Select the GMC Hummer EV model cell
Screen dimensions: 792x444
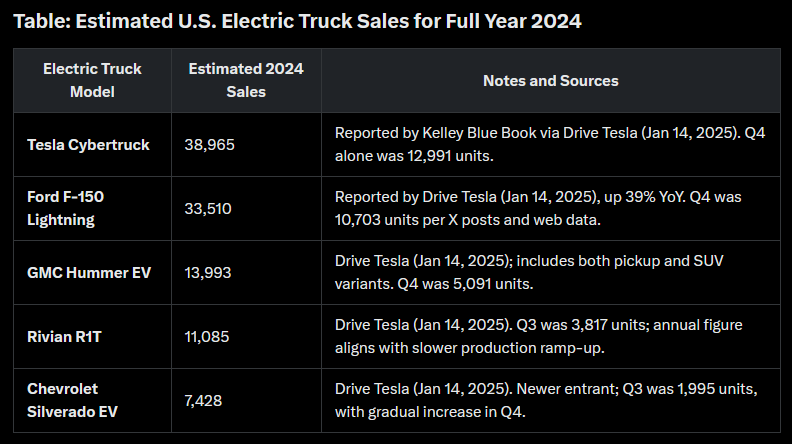(88, 272)
